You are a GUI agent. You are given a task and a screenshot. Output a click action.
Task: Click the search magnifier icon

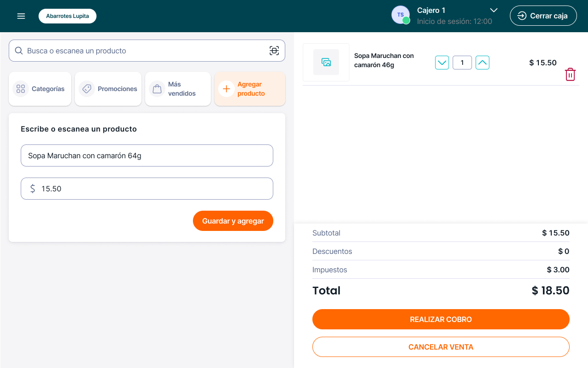[x=19, y=51]
